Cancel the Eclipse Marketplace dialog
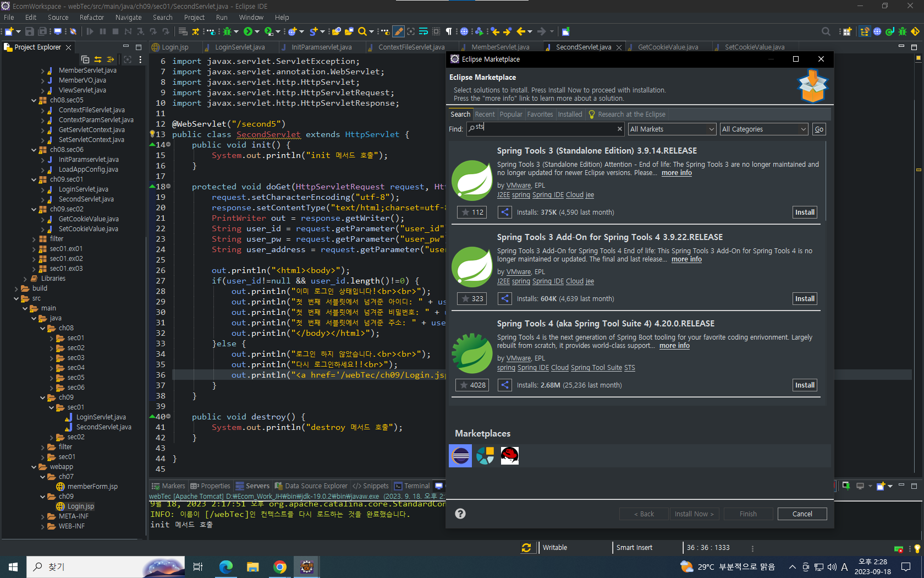Viewport: 924px width, 578px height. (x=802, y=514)
